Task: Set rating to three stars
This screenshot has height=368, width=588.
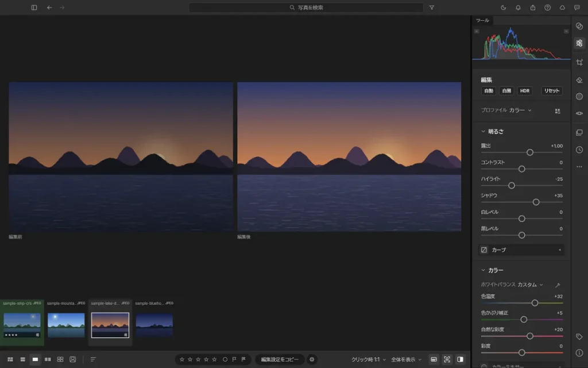Action: (x=198, y=359)
